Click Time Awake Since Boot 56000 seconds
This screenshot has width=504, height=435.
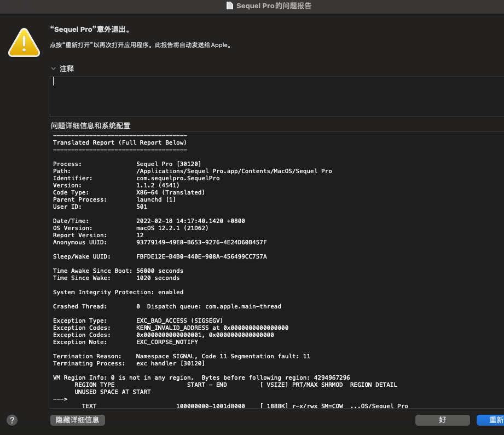(x=118, y=271)
